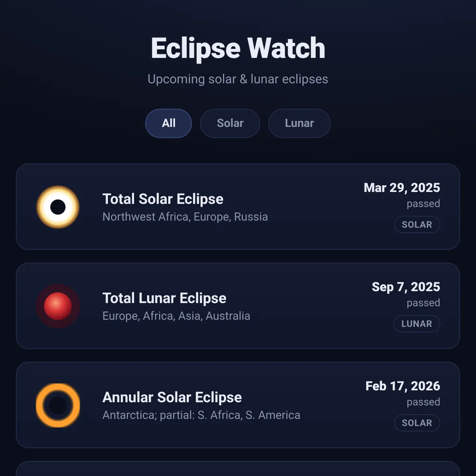This screenshot has width=476, height=476.
Task: Open the Total Lunar Eclipse title
Action: [165, 298]
